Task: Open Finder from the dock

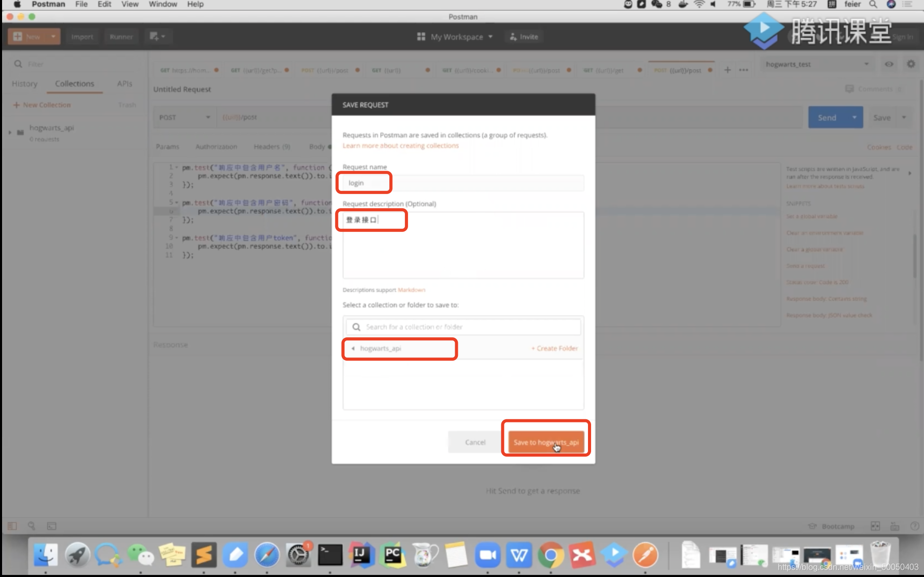Action: click(x=46, y=555)
